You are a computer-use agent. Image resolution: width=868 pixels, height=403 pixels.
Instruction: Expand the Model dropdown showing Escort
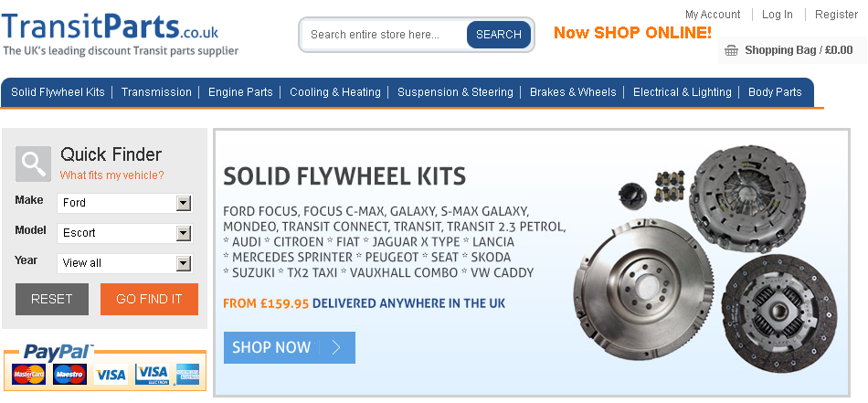125,233
